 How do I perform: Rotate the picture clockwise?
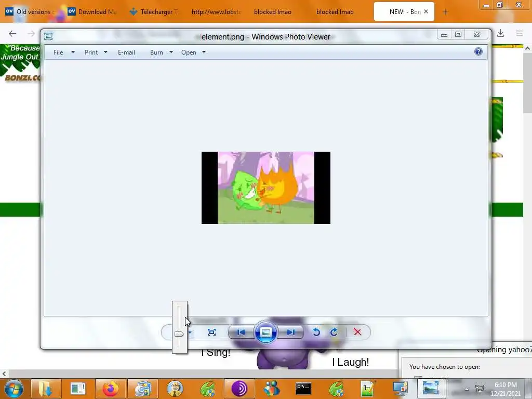pos(334,332)
